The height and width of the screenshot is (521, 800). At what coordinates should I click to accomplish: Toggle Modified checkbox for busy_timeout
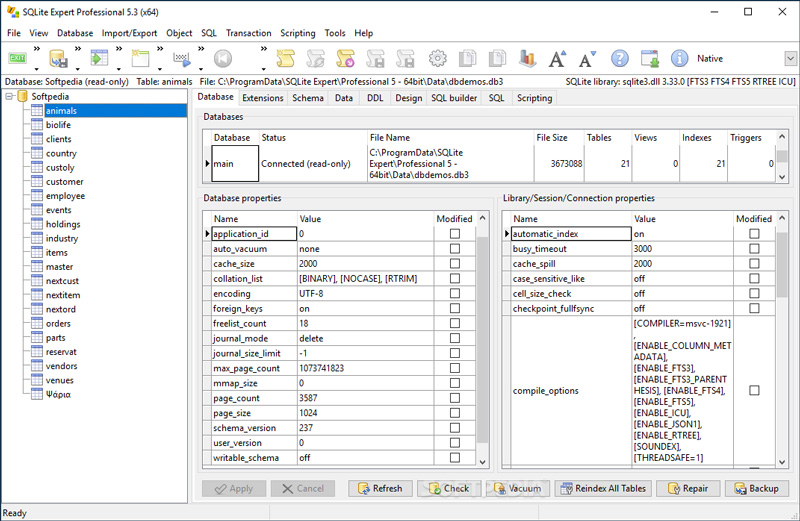(x=754, y=249)
